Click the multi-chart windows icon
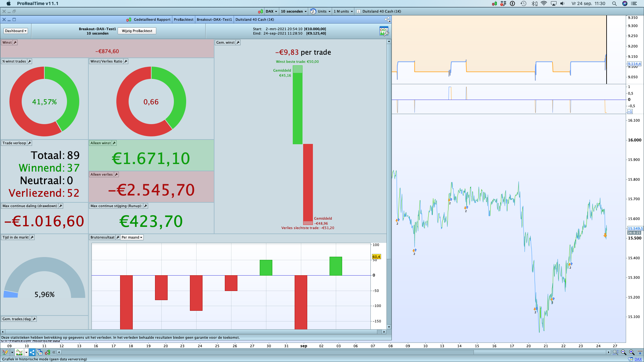Screen dimensions: 644x362 click(x=40, y=353)
